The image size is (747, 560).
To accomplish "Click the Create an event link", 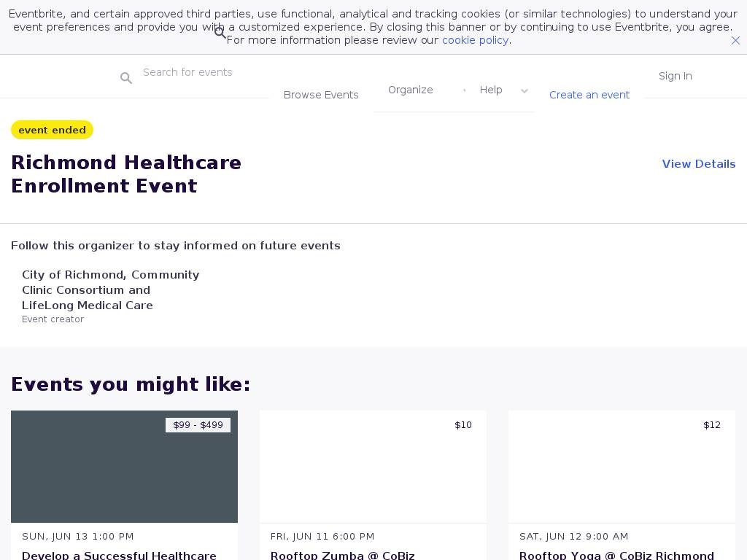I will coord(589,95).
